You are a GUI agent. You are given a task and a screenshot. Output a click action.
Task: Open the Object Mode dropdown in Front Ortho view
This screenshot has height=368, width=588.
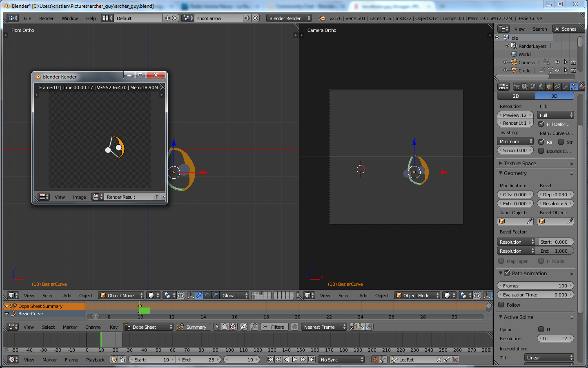point(121,296)
